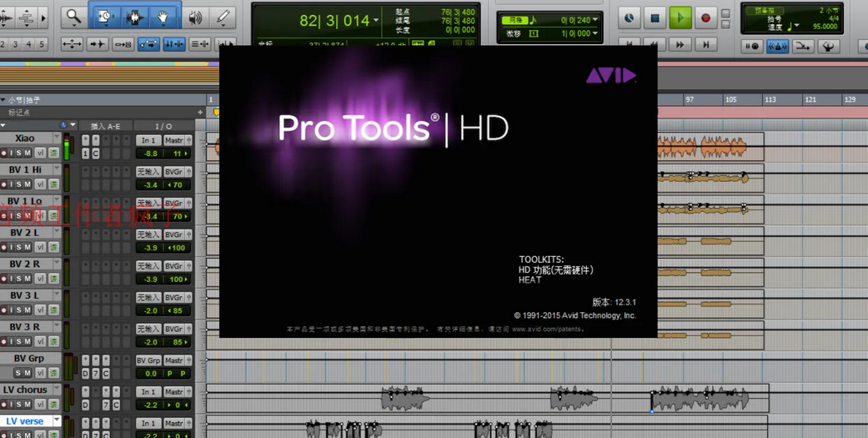
Task: Open BV 1 Hi track view selector vl
Action: pos(40,184)
